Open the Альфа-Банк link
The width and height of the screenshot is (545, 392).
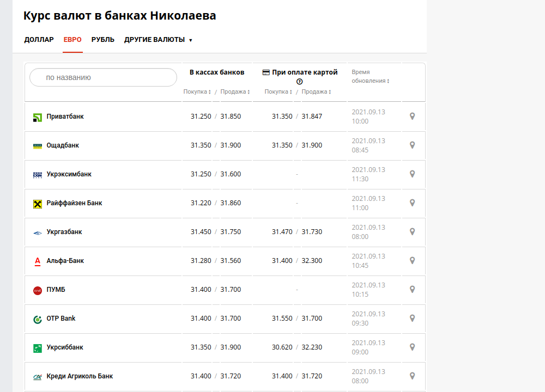coord(65,260)
